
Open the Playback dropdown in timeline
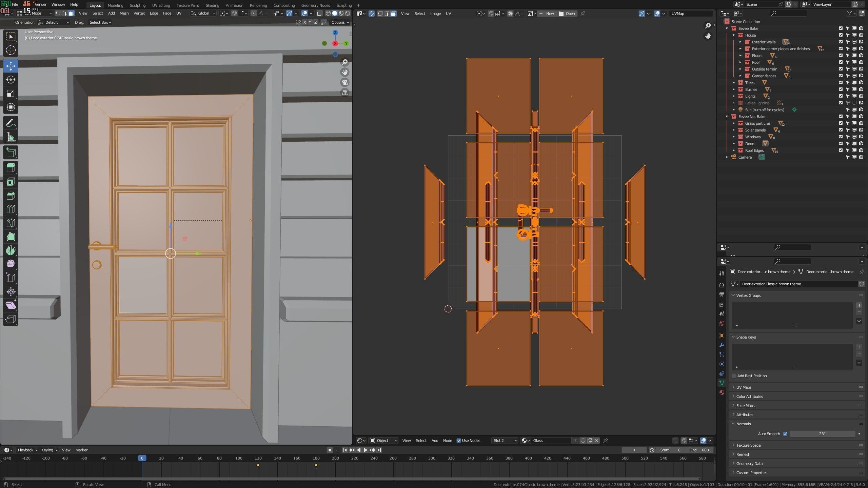pyautogui.click(x=27, y=450)
